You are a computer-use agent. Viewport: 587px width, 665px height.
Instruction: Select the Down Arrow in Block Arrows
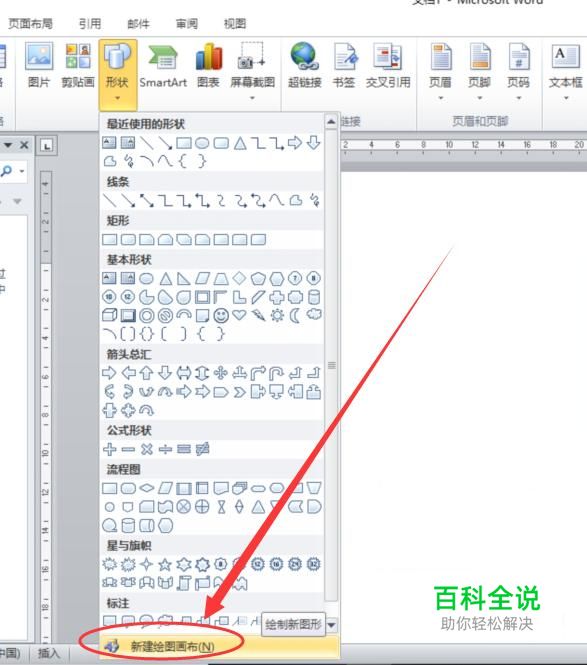pos(165,373)
